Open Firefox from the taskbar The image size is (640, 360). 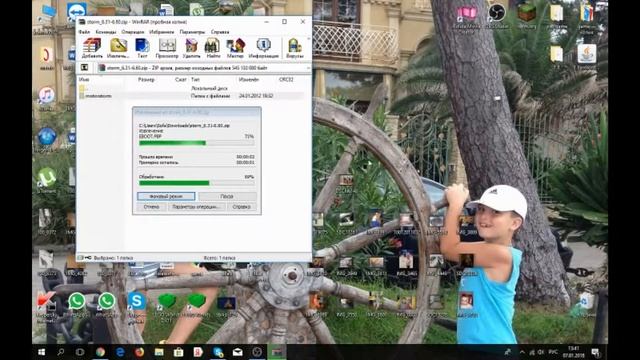pyautogui.click(x=139, y=352)
